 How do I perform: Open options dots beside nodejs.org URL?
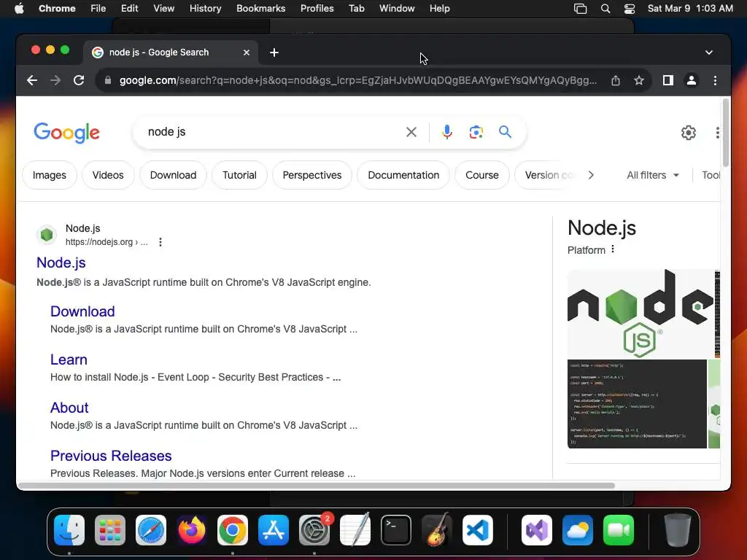(x=160, y=242)
